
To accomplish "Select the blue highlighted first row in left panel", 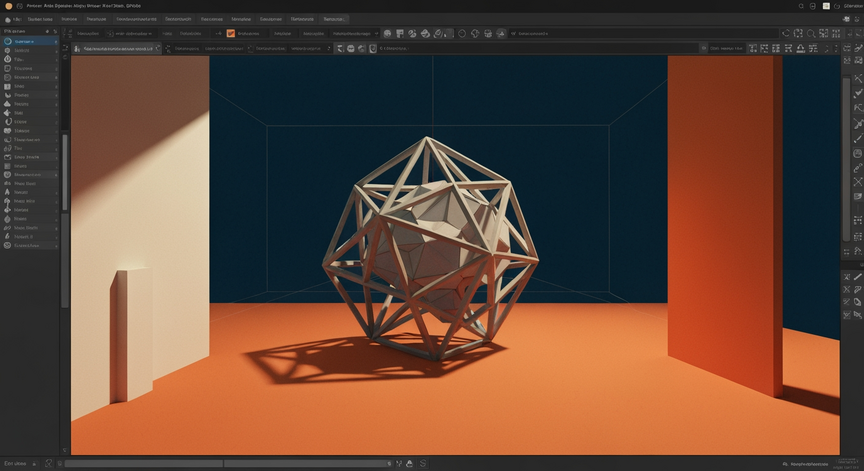I will pyautogui.click(x=30, y=41).
